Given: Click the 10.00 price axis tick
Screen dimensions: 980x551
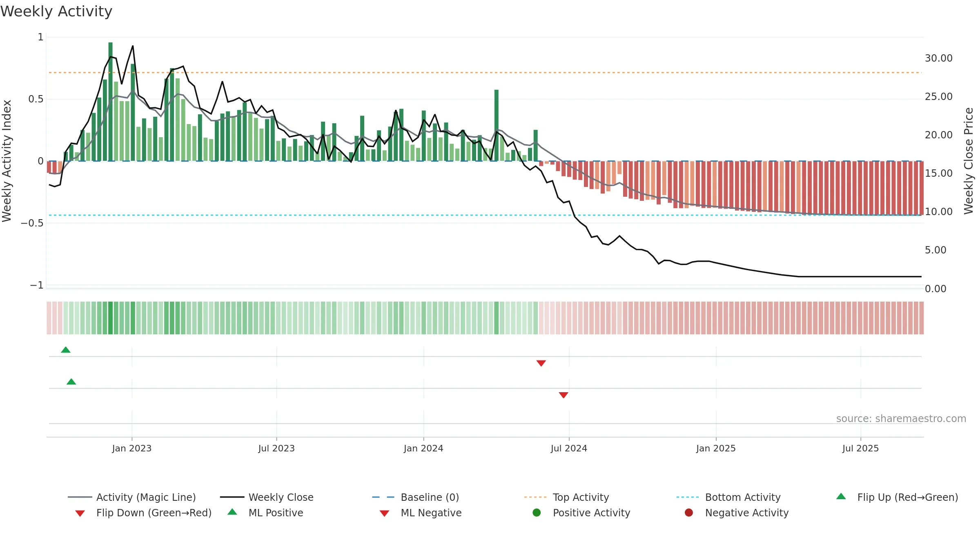Looking at the screenshot, I should tap(939, 212).
